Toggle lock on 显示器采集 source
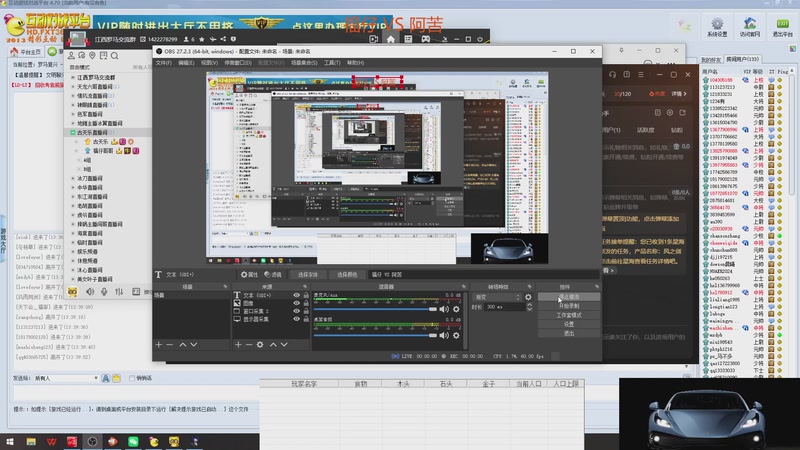Screen dimensions: 800x450 pos(306,319)
